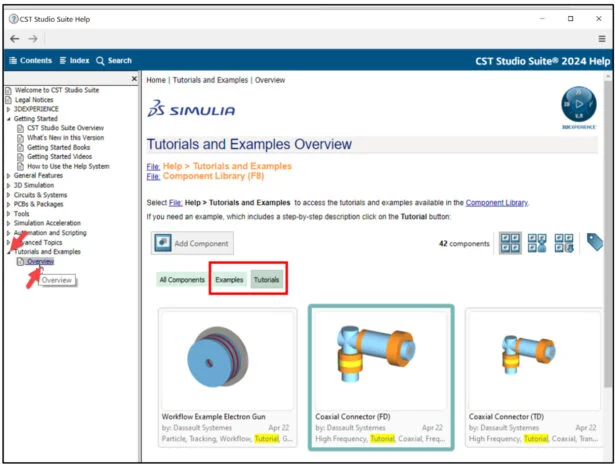The width and height of the screenshot is (615, 467).
Task: Select Automation and Scripting tree entry
Action: pyautogui.click(x=50, y=233)
